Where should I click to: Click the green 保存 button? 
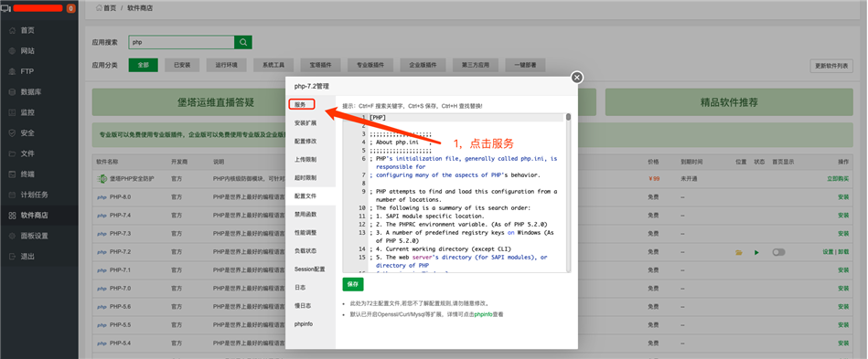pyautogui.click(x=353, y=284)
